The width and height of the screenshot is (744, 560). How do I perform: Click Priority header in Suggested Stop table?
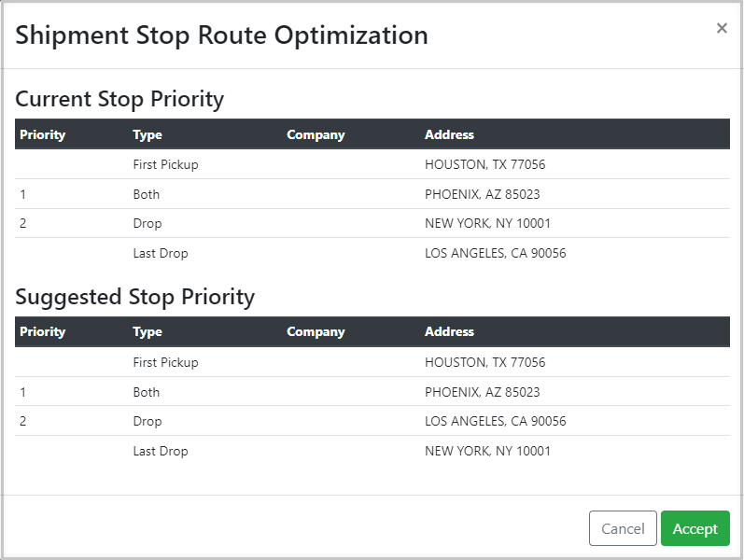(43, 331)
